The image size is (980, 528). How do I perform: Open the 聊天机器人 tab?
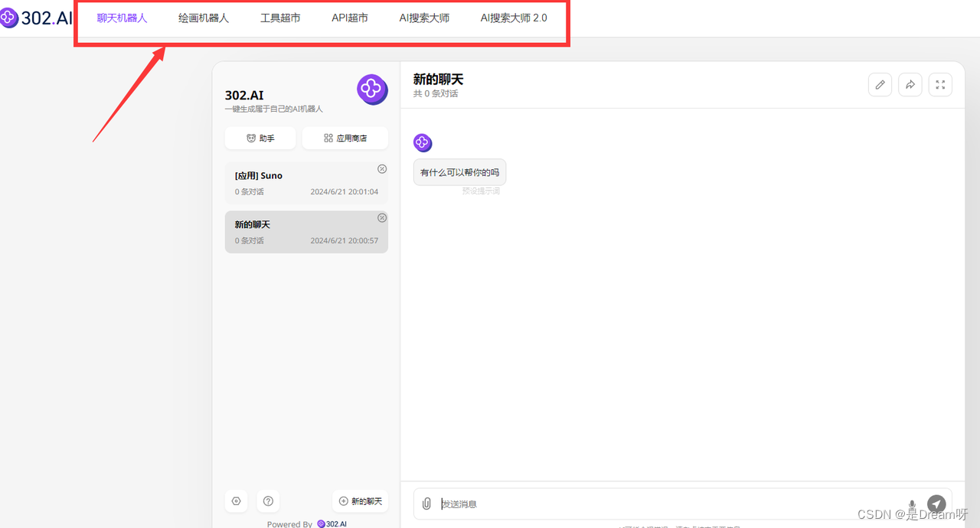[x=122, y=18]
